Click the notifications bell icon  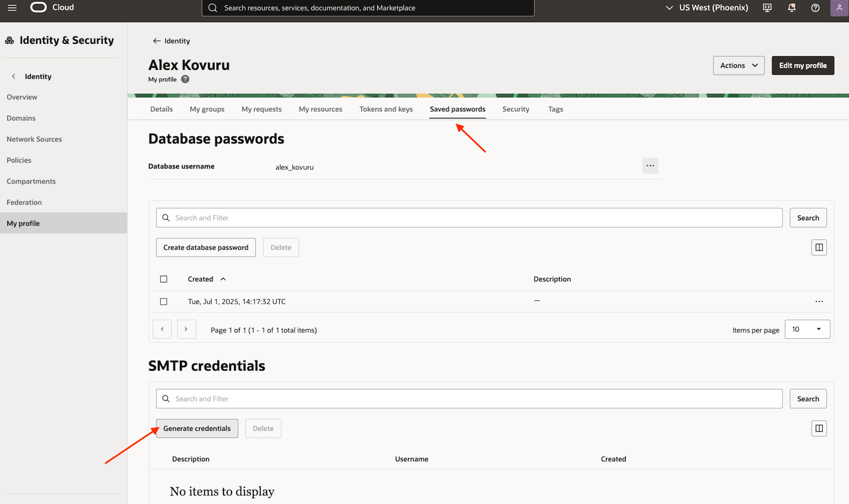(791, 7)
